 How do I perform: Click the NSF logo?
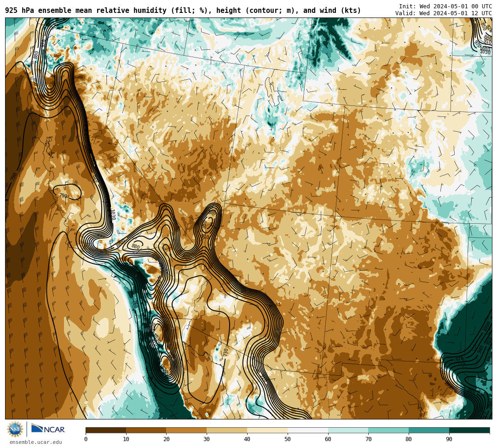[15, 429]
